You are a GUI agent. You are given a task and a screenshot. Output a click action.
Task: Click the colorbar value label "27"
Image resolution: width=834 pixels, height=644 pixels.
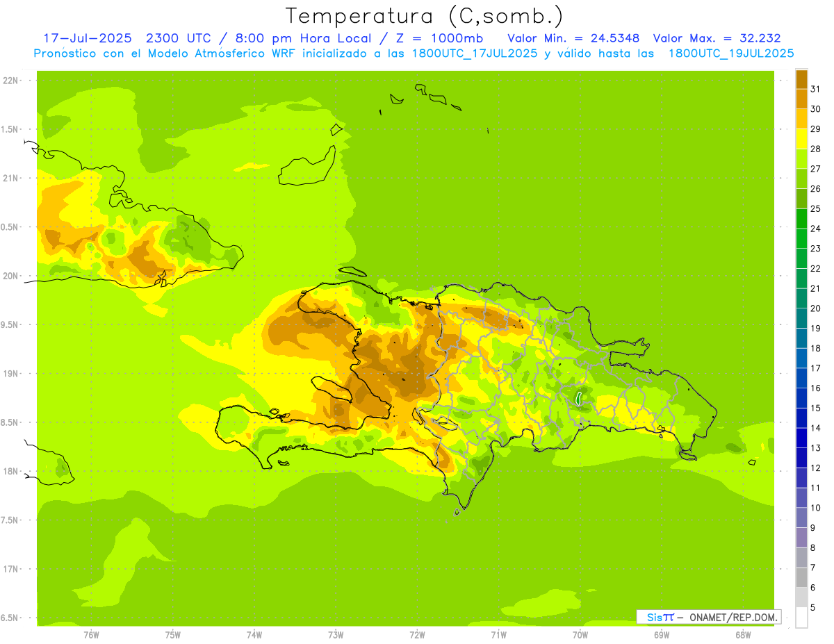click(816, 169)
